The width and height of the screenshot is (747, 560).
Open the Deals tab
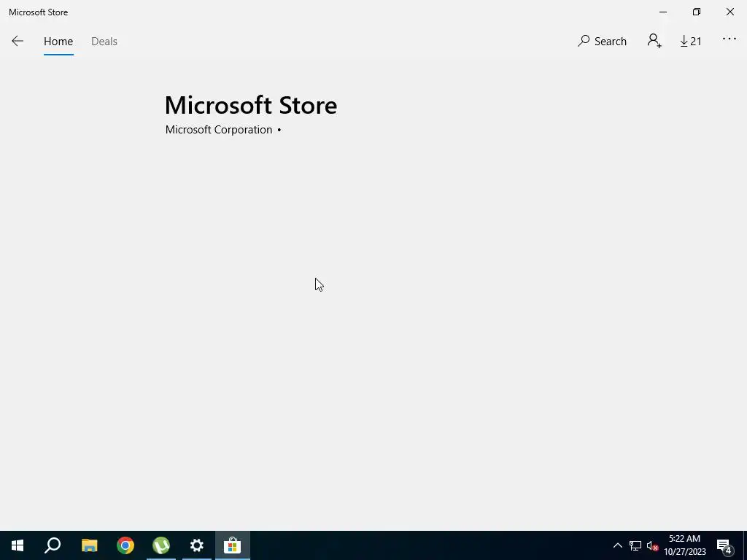104,42
